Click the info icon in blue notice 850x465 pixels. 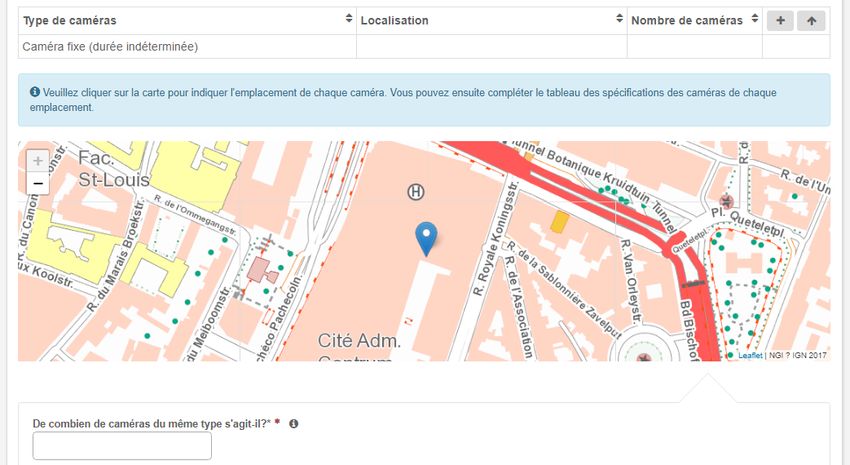click(35, 92)
